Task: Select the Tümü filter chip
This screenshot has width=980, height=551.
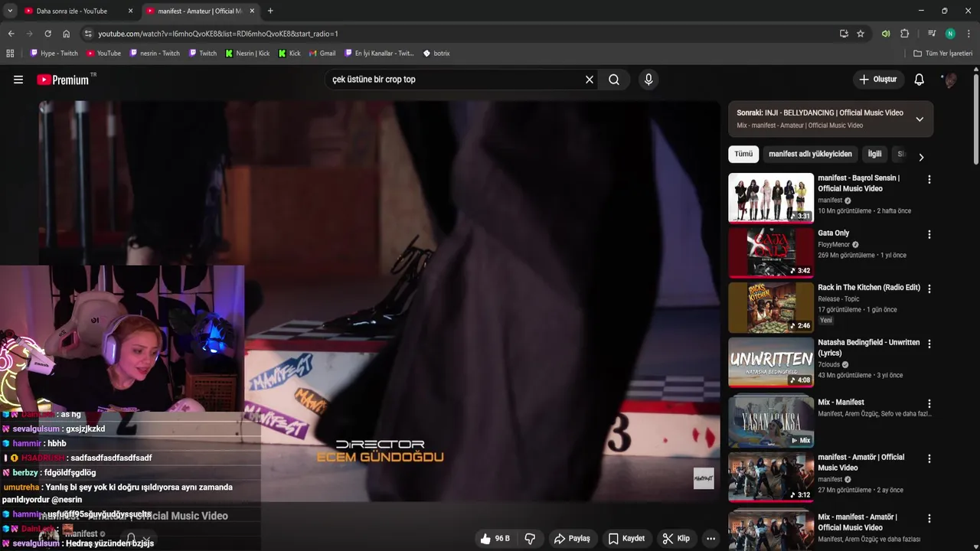Action: pyautogui.click(x=743, y=154)
